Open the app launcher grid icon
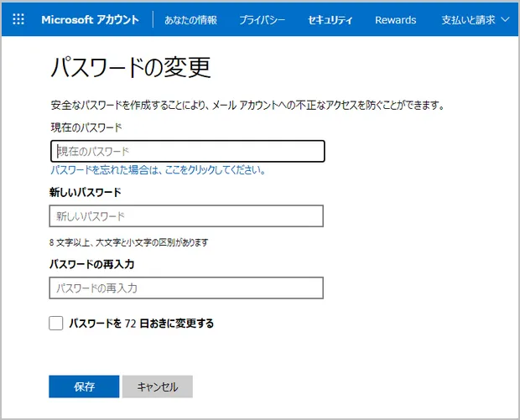The height and width of the screenshot is (420, 520). 18,19
